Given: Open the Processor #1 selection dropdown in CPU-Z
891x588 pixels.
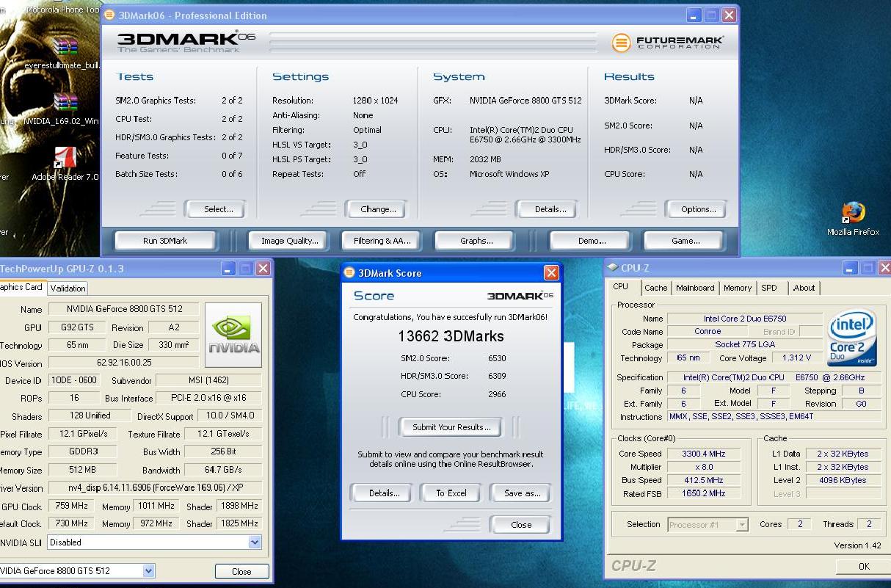Looking at the screenshot, I should tap(742, 524).
